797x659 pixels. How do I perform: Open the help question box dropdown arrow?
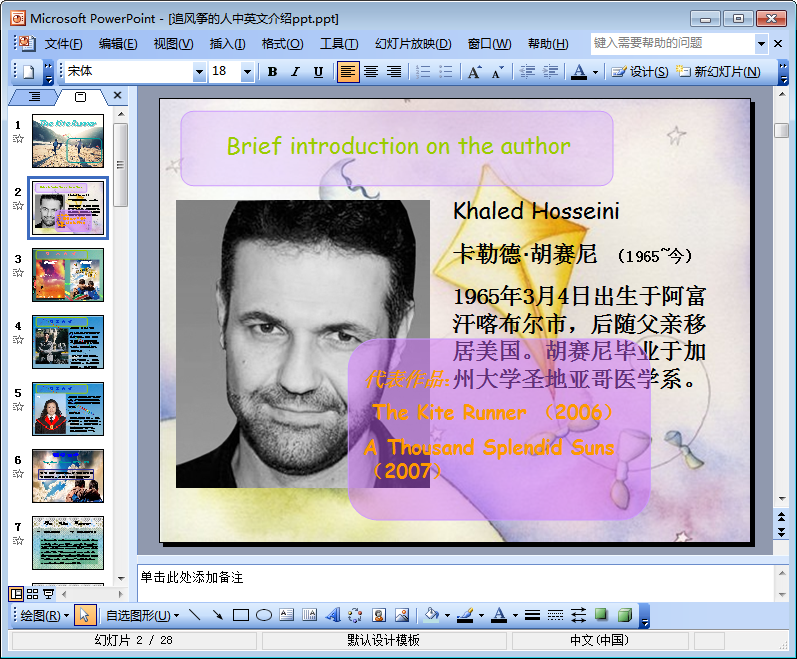[761, 44]
